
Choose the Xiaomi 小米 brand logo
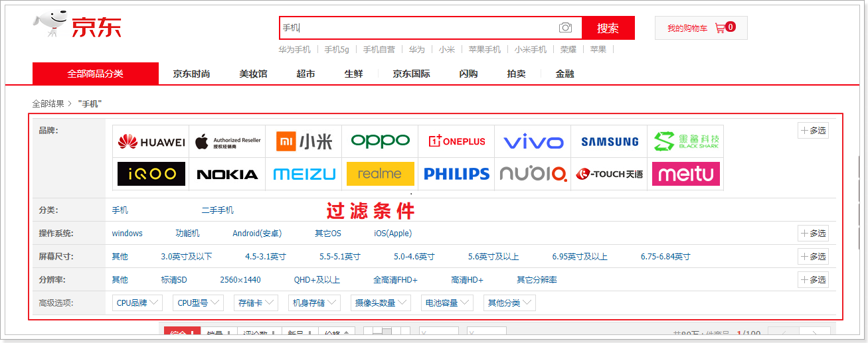[304, 141]
